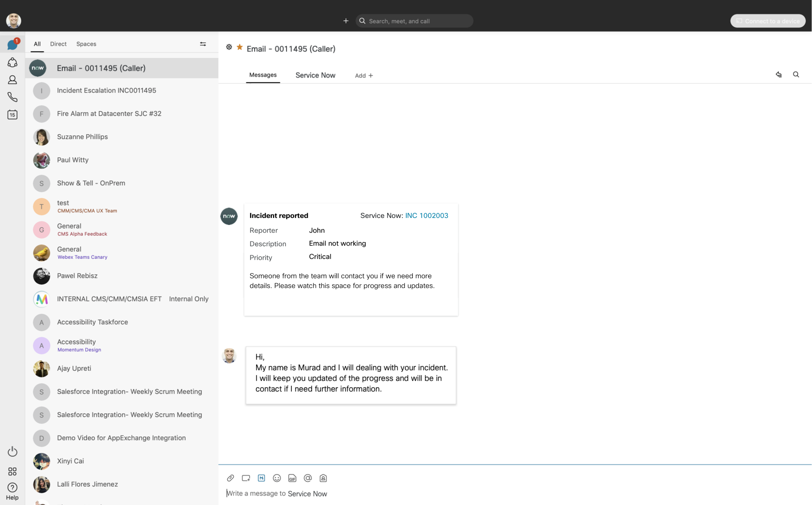The width and height of the screenshot is (812, 505).
Task: Open INTERNAL CMS/CMM/CMSIA EFT space
Action: pos(122,299)
